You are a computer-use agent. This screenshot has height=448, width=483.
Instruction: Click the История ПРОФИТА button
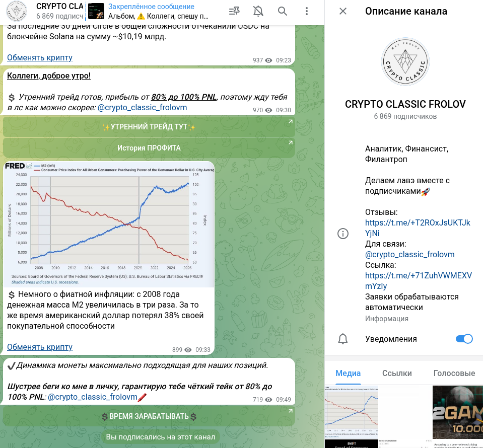click(x=149, y=148)
